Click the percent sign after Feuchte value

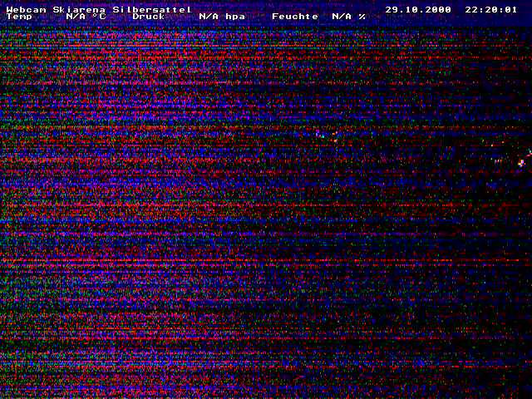pyautogui.click(x=362, y=17)
